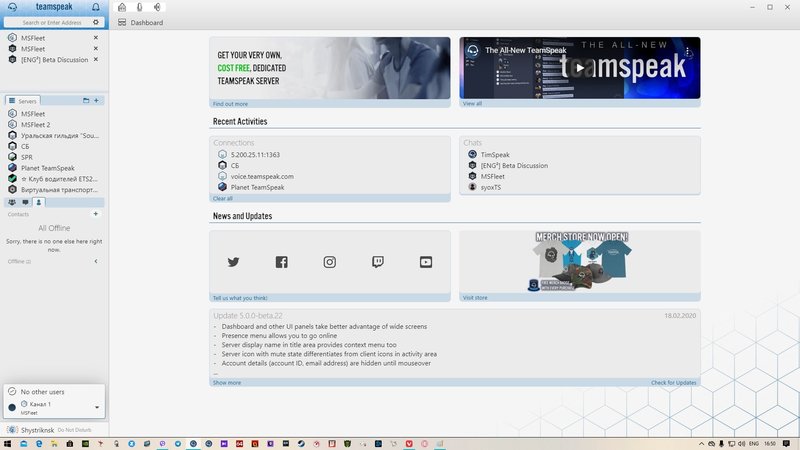Open [ENG²] Beta Discussion chat
Viewport: 800px width, 450px height.
(x=514, y=165)
